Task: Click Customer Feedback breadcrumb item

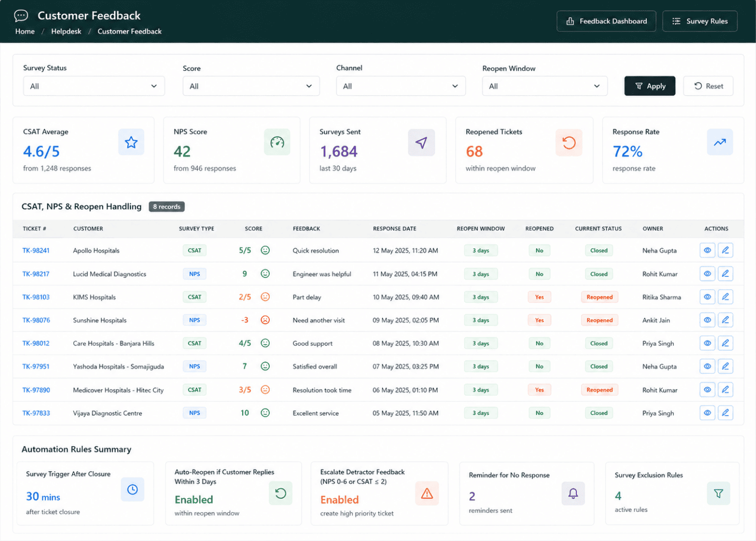Action: coord(129,31)
